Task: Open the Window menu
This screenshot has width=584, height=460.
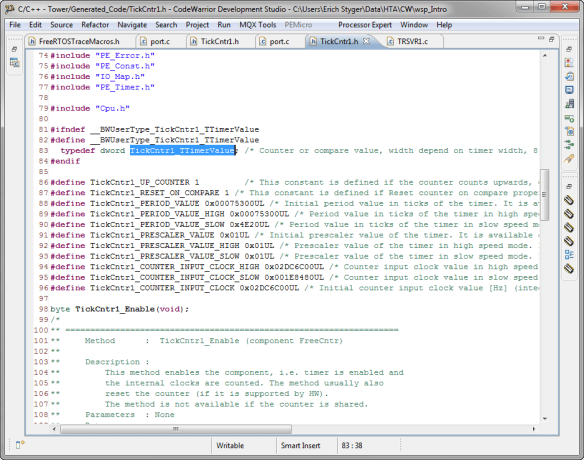Action: pos(414,25)
